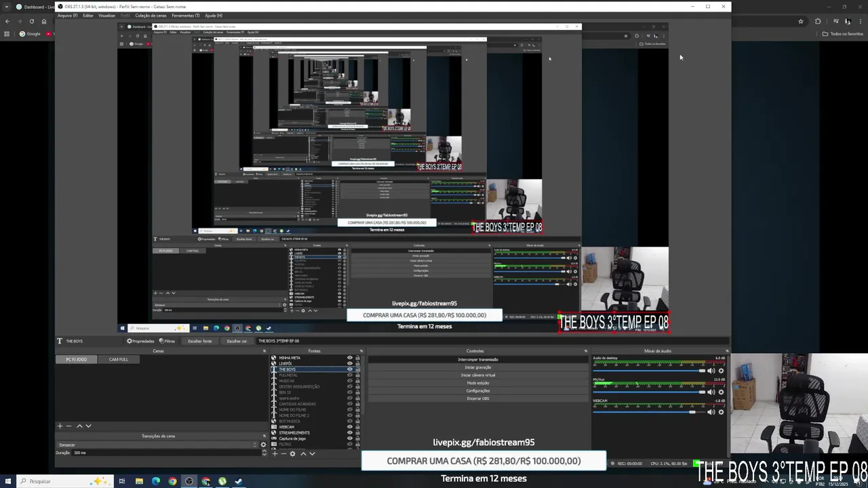Move selected source down in Fontes
868x488 pixels.
click(312, 453)
